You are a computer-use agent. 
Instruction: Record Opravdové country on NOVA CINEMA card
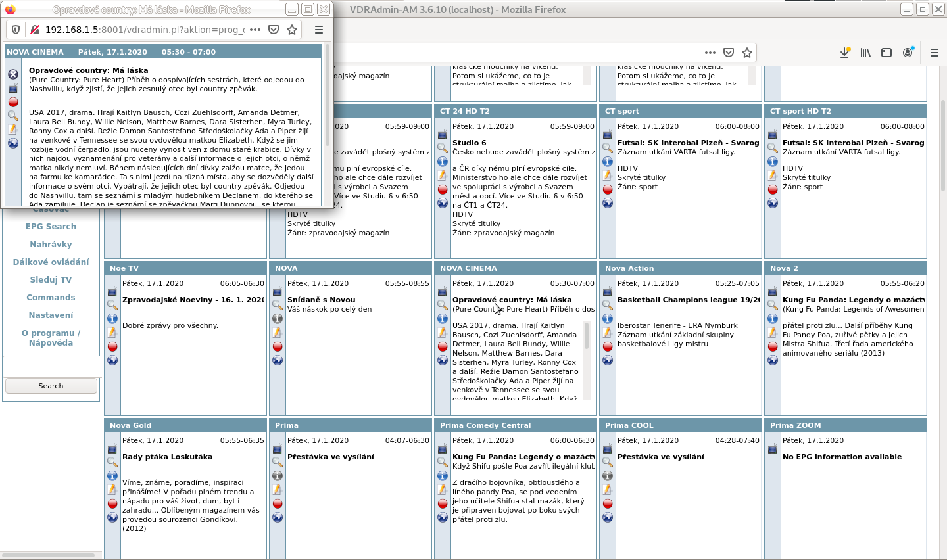[x=443, y=346]
